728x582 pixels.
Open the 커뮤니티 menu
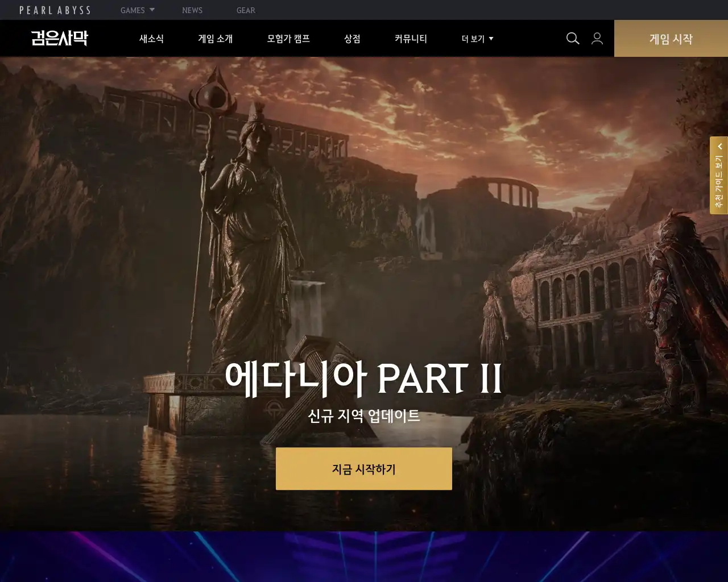click(x=411, y=39)
